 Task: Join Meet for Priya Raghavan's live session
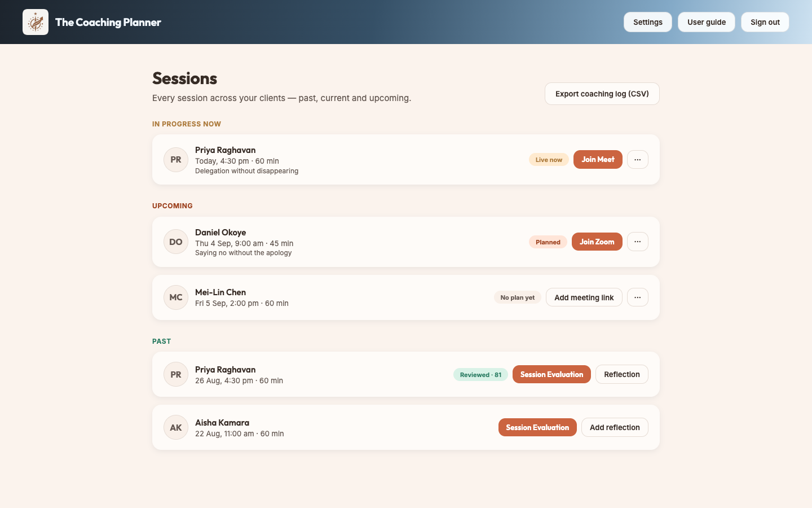tap(598, 160)
